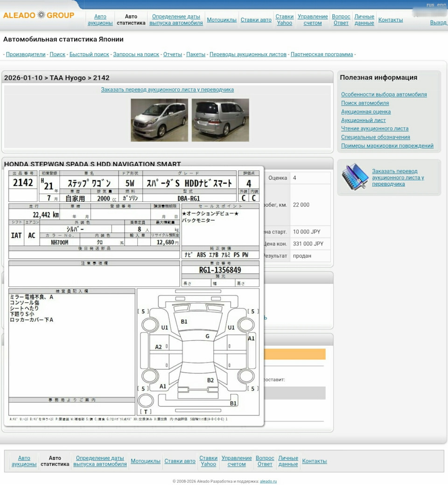Open Контакты in top navigation
448x485 pixels.
click(x=391, y=20)
